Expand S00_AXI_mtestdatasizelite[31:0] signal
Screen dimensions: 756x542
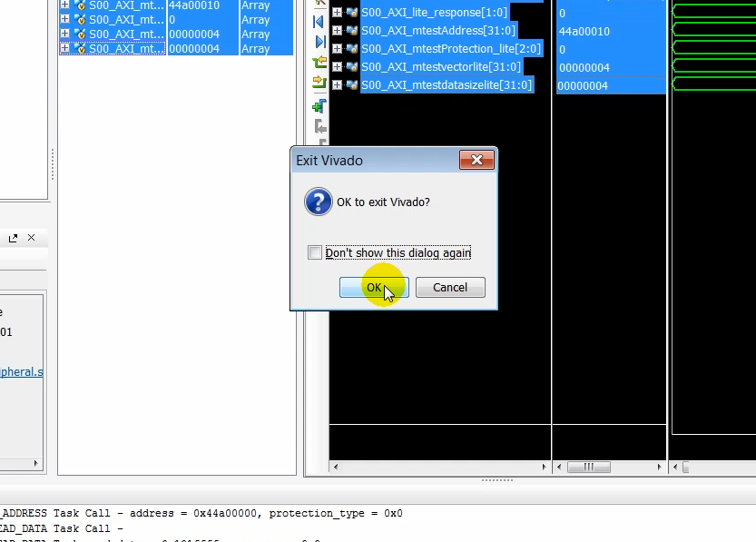pyautogui.click(x=337, y=85)
